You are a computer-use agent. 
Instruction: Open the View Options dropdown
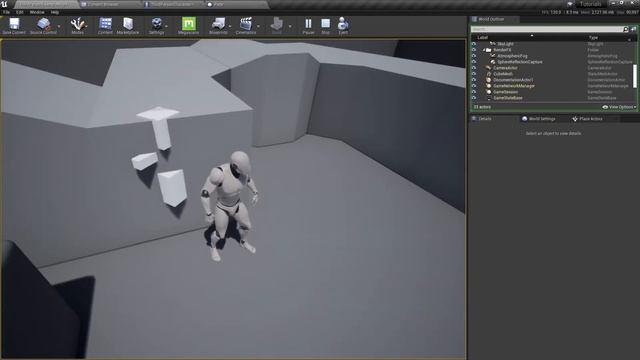(619, 107)
